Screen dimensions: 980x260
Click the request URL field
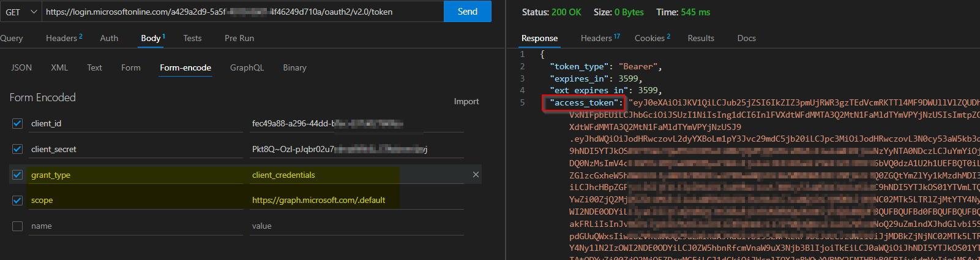pos(242,12)
